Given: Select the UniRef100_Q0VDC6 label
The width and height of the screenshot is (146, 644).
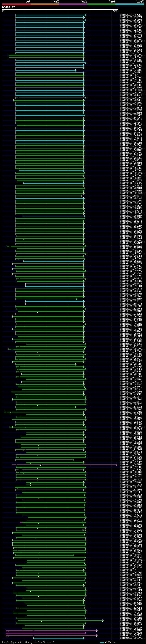Looking at the screenshot, I should (131, 85).
